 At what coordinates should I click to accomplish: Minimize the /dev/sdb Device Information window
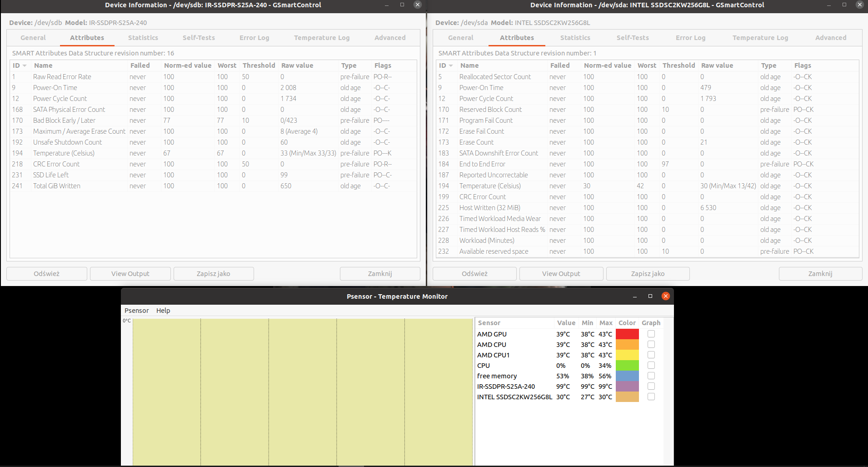(387, 5)
